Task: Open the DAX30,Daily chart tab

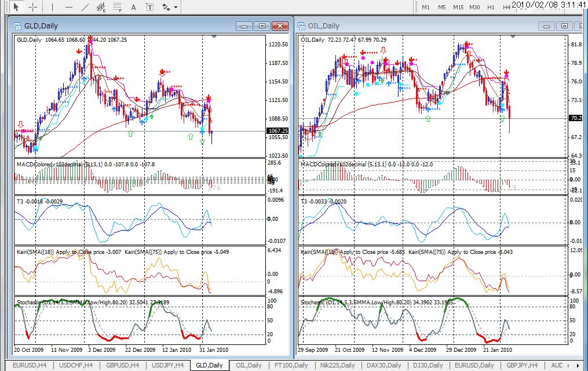Action: point(384,365)
